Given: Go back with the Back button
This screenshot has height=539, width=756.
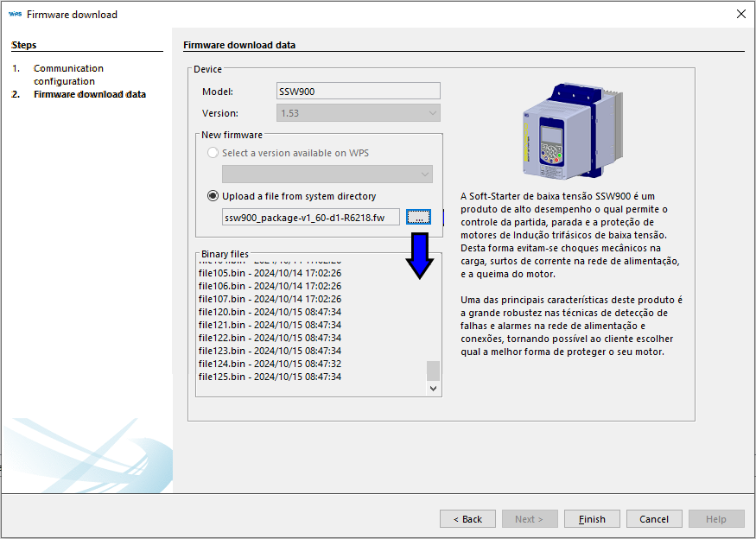Looking at the screenshot, I should [467, 519].
